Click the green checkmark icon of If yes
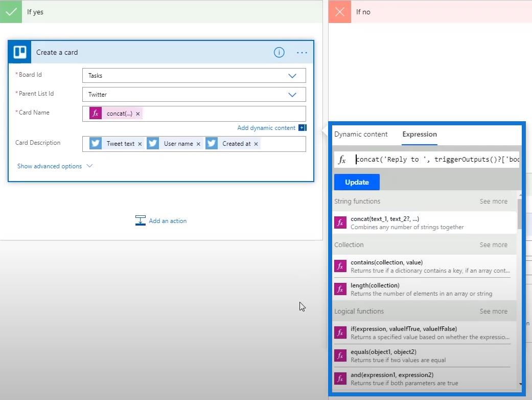Screen dimensions: 532x400 (x=11, y=12)
